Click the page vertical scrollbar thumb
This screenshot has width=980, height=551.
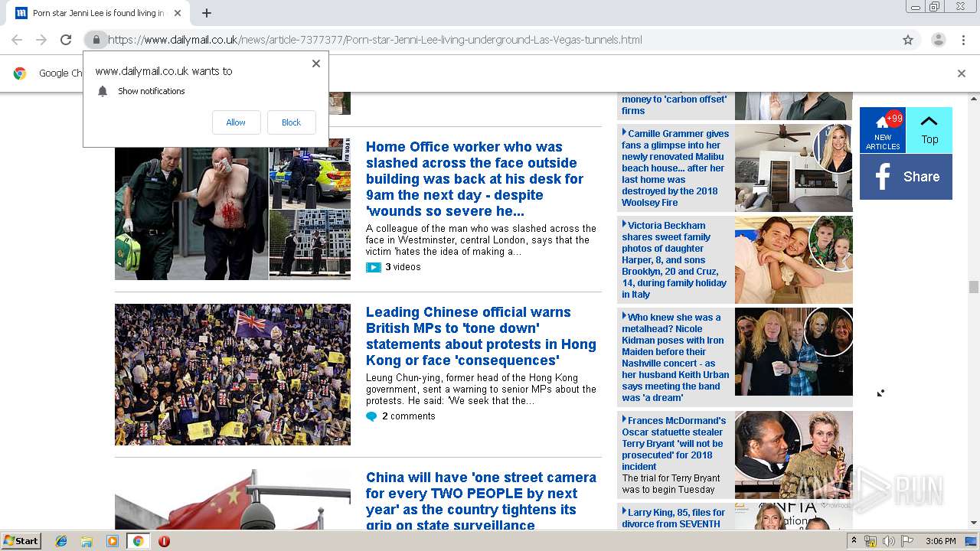[x=973, y=287]
